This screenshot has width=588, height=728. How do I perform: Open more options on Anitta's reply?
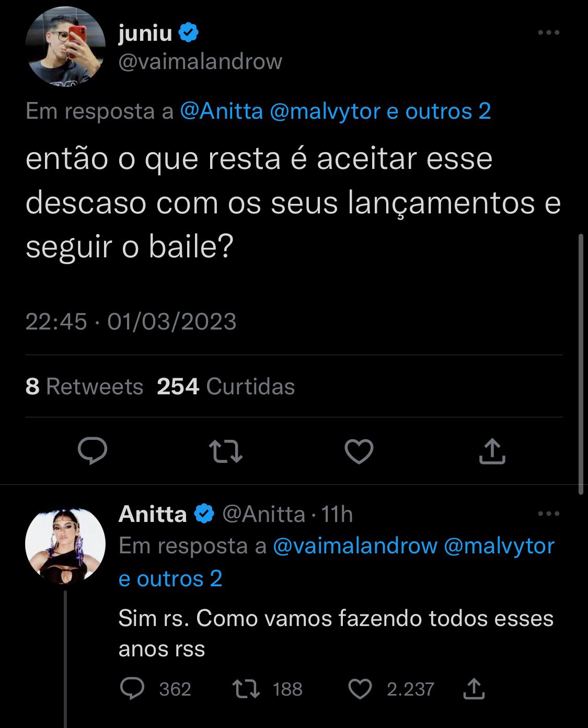click(x=549, y=514)
